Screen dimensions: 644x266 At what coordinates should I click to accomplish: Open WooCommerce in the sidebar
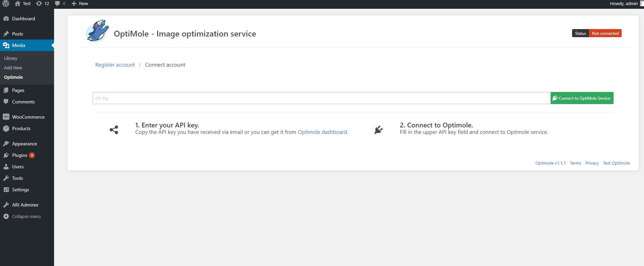28,117
